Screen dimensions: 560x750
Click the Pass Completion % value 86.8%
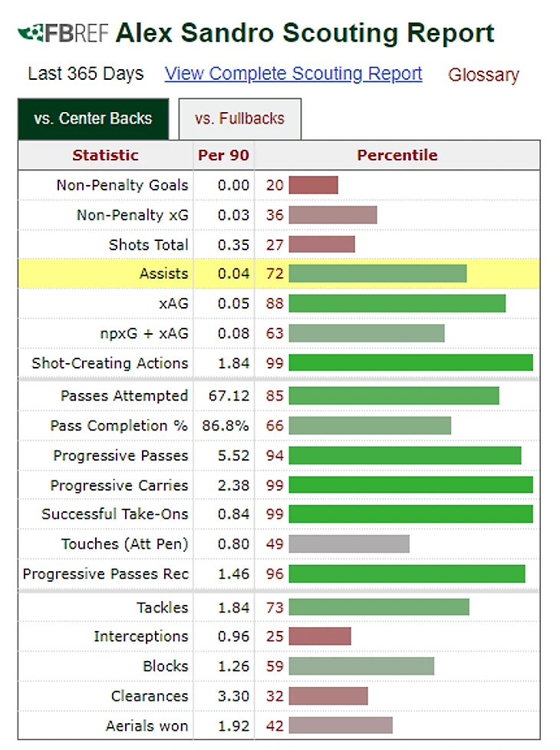pyautogui.click(x=226, y=426)
